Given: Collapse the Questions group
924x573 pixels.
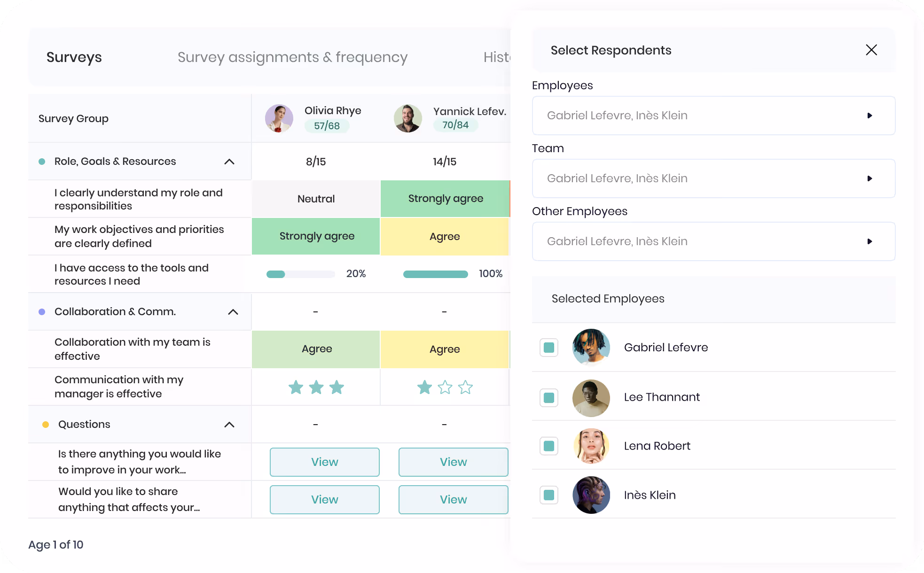Looking at the screenshot, I should (229, 425).
